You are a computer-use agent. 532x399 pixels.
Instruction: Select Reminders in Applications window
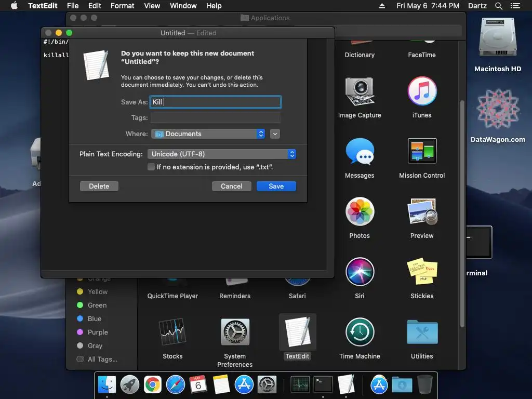coord(235,296)
